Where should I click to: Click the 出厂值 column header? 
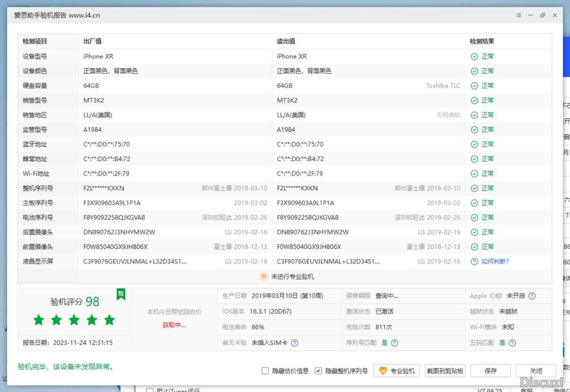pyautogui.click(x=93, y=41)
